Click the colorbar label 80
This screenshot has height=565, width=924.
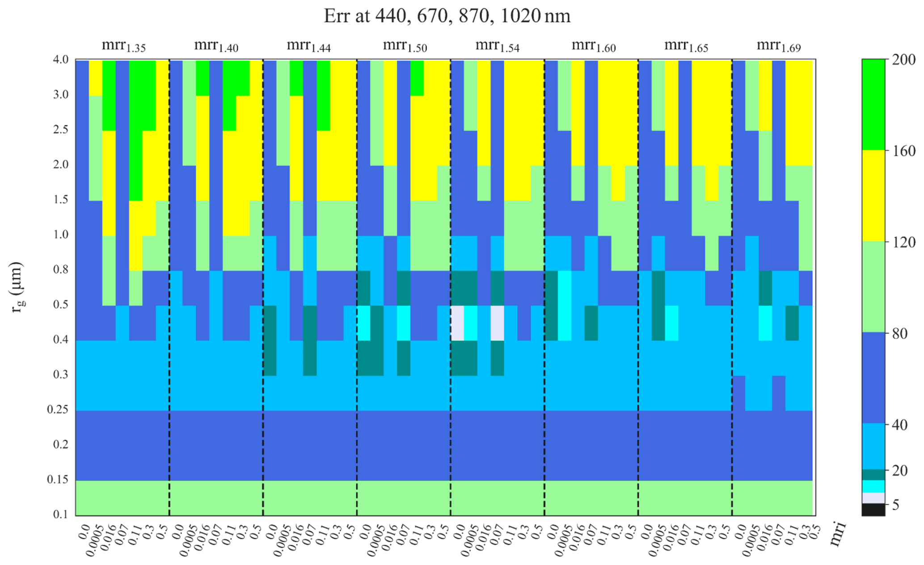coord(899,334)
